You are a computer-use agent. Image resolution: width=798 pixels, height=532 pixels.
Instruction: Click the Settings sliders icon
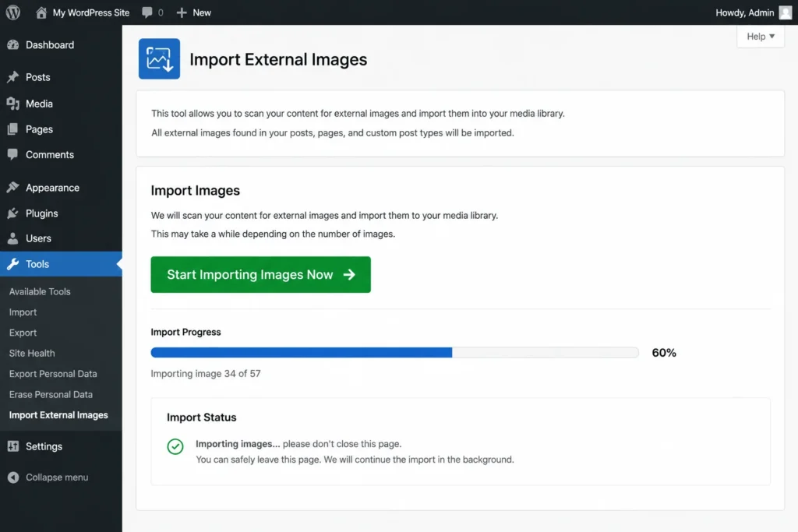pyautogui.click(x=13, y=446)
